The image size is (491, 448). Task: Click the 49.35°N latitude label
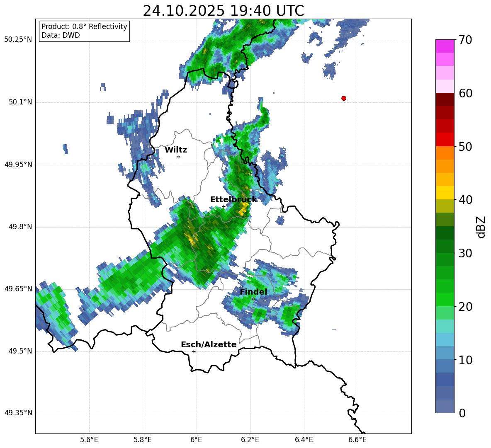[18, 413]
